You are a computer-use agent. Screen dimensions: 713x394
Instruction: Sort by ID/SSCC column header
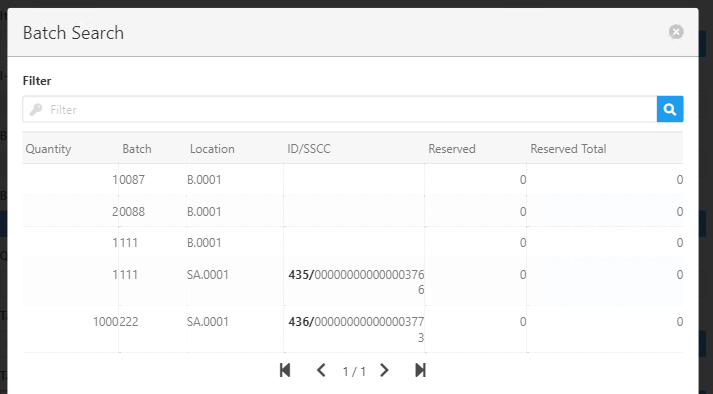click(309, 149)
